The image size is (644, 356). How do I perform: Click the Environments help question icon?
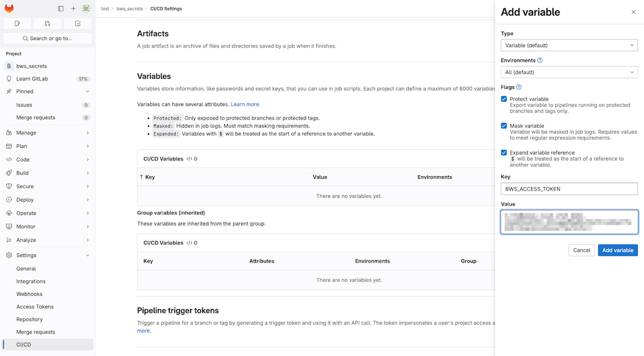(x=539, y=60)
